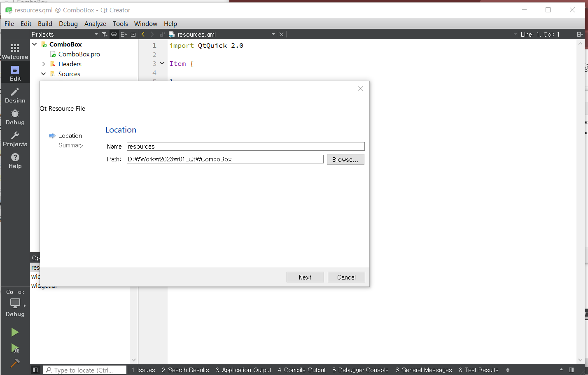The width and height of the screenshot is (588, 375).
Task: Click Next in Qt Resource File dialog
Action: pos(305,277)
